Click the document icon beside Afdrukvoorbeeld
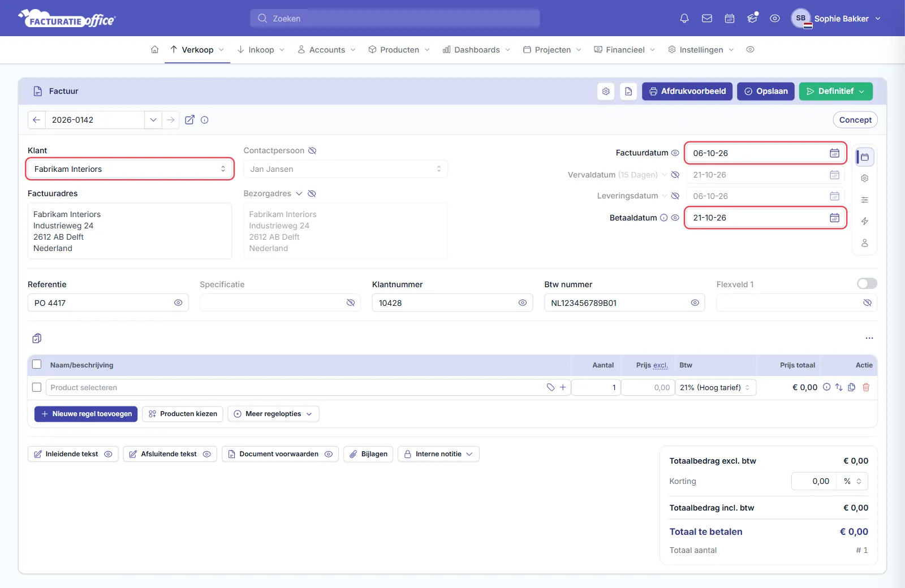 pos(628,91)
